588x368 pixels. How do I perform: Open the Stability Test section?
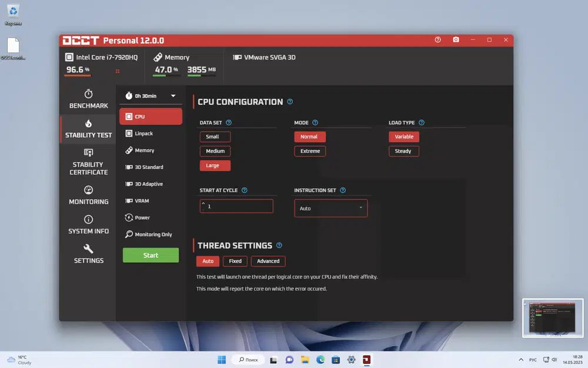(x=89, y=129)
